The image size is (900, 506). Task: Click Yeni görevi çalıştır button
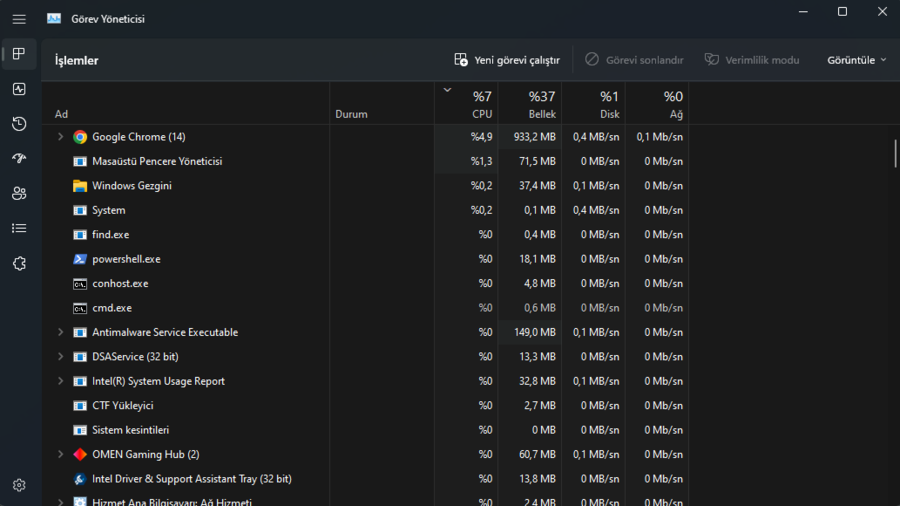click(507, 60)
